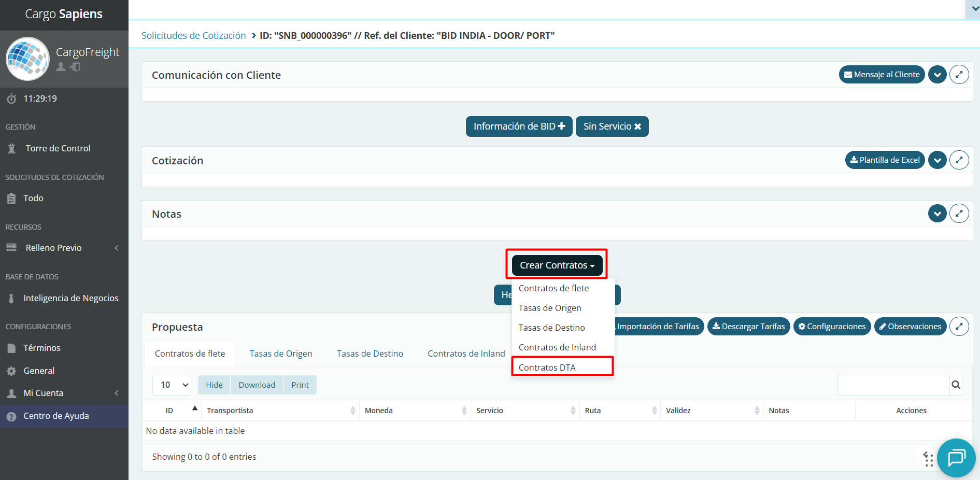This screenshot has width=980, height=480.
Task: Open the chat support bubble icon
Action: coord(956,458)
